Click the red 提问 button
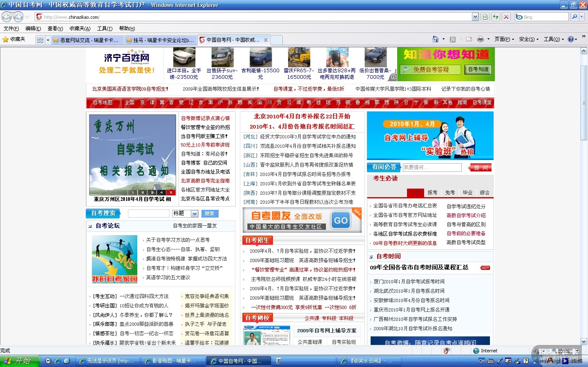 [481, 168]
